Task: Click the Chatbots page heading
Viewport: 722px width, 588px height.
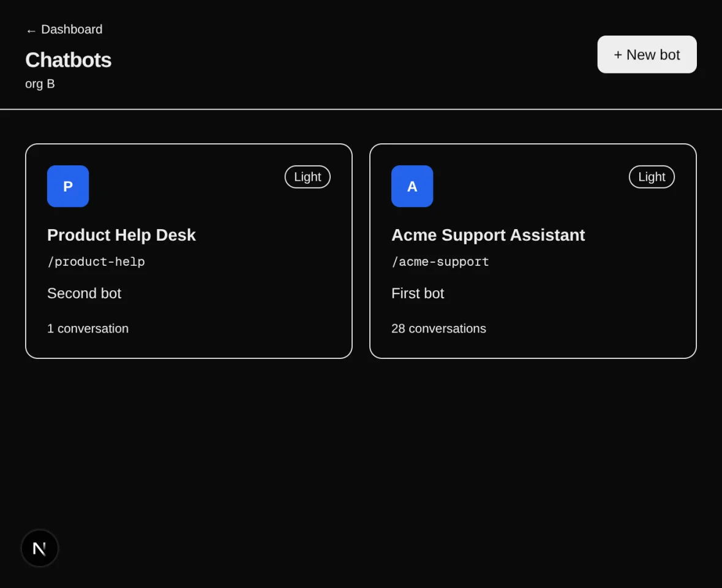Action: (68, 60)
